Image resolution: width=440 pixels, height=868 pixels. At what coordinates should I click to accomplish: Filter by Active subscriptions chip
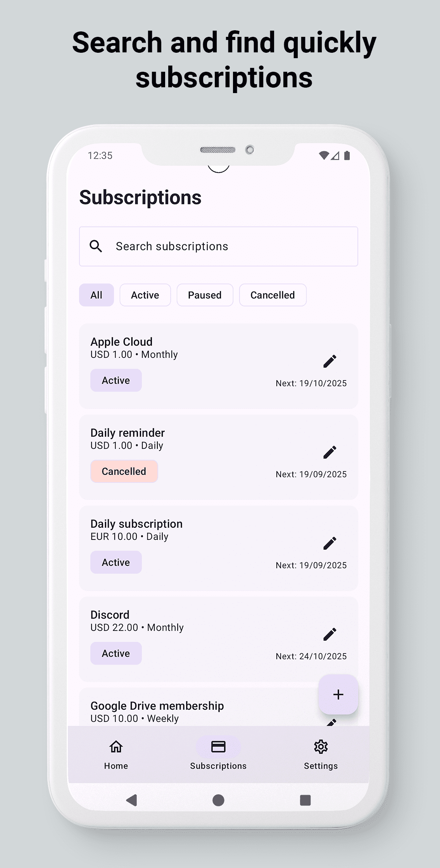click(x=145, y=295)
